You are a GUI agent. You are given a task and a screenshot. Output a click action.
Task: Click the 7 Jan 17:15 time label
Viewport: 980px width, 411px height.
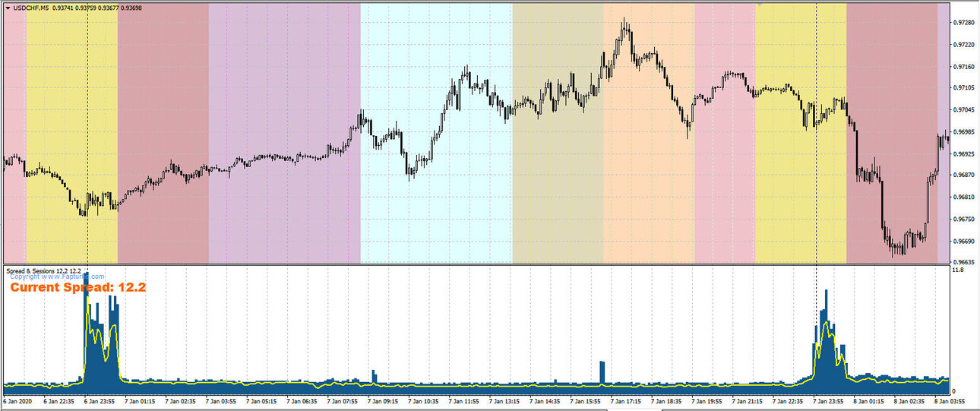(624, 400)
